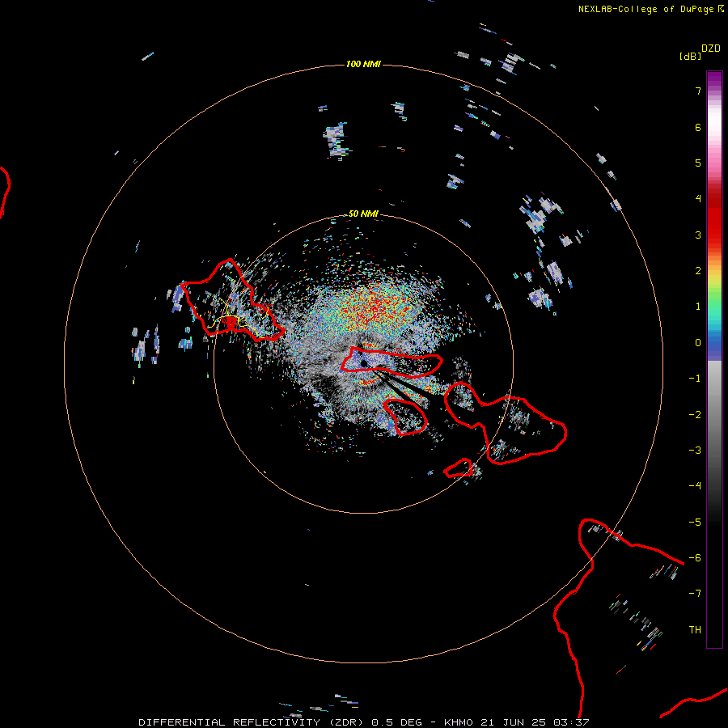Click the "2" value on the color scale
The image size is (728, 728).
coord(698,271)
